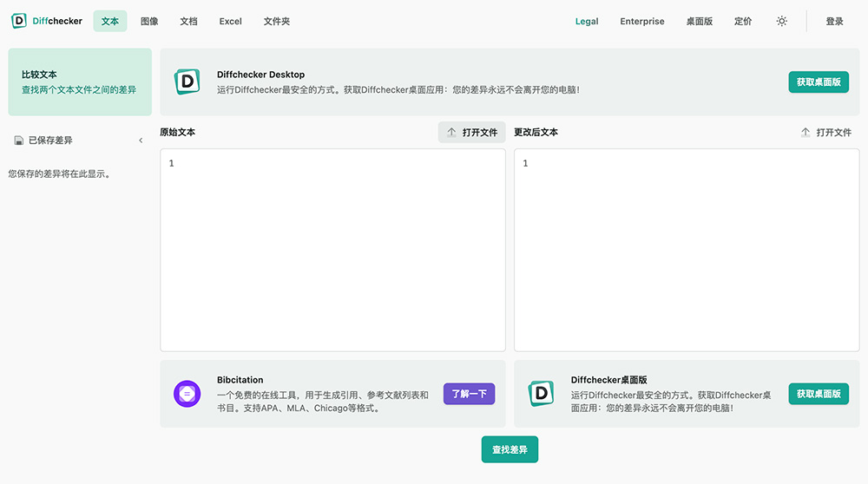868x484 pixels.
Task: Click the 已保存差异 heading text
Action: pyautogui.click(x=50, y=141)
